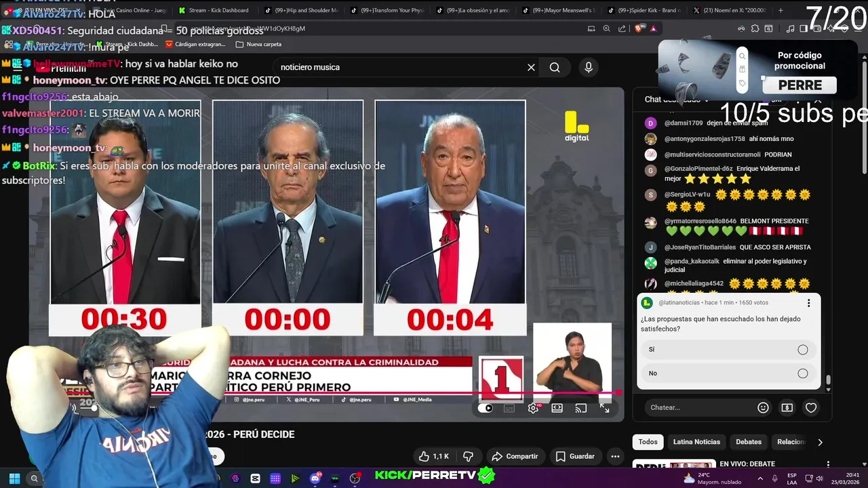Open the emoji picker in chat

coord(763,407)
